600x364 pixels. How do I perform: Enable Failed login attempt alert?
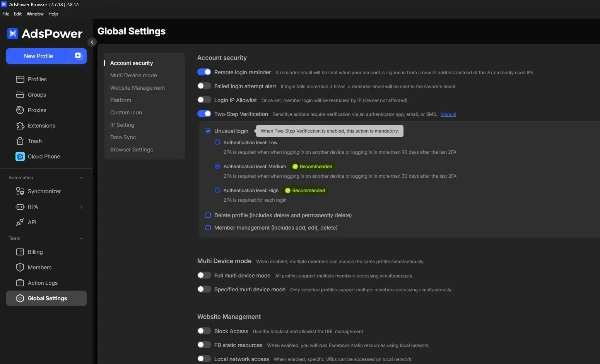click(x=204, y=86)
